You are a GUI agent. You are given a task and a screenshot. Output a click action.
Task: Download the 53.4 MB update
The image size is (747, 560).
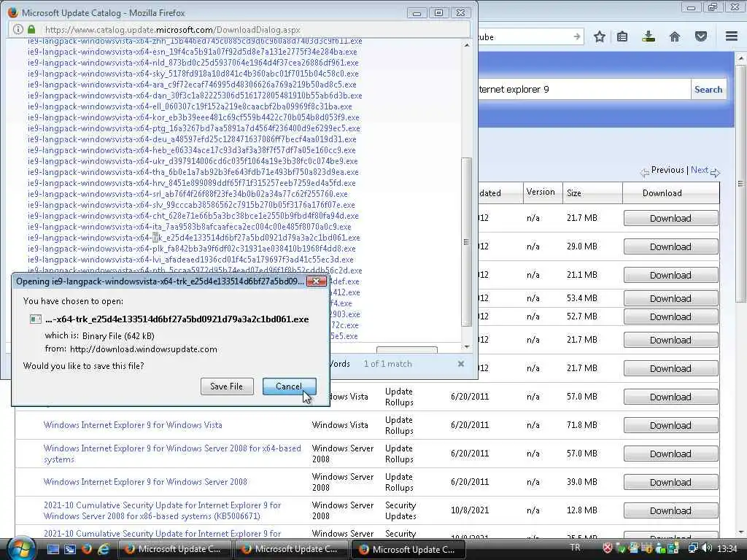tap(670, 298)
